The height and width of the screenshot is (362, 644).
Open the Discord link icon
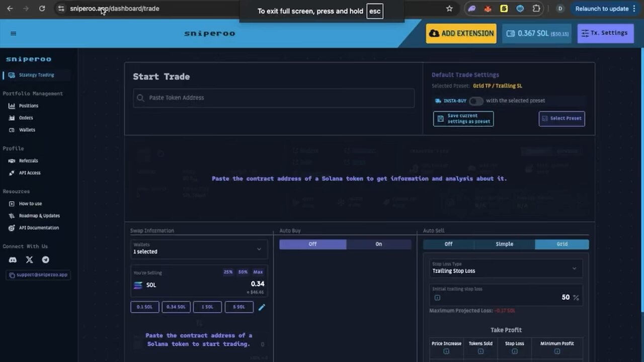[x=13, y=260]
